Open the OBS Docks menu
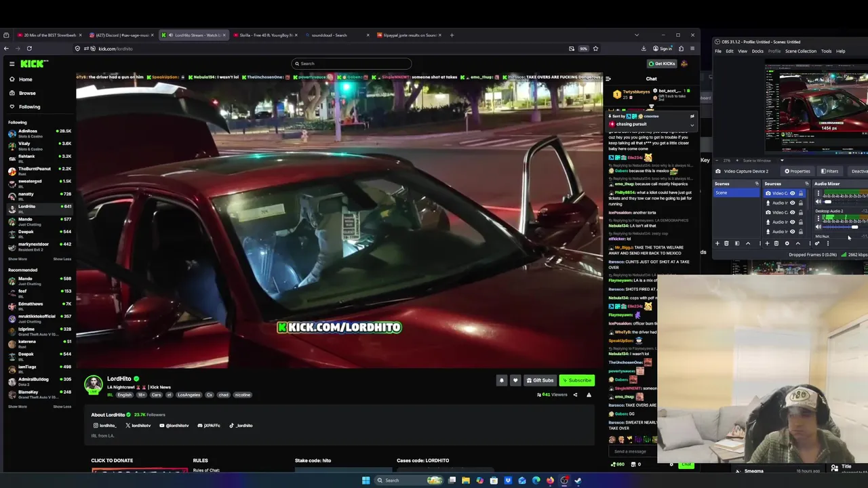The height and width of the screenshot is (488, 868). (x=757, y=52)
